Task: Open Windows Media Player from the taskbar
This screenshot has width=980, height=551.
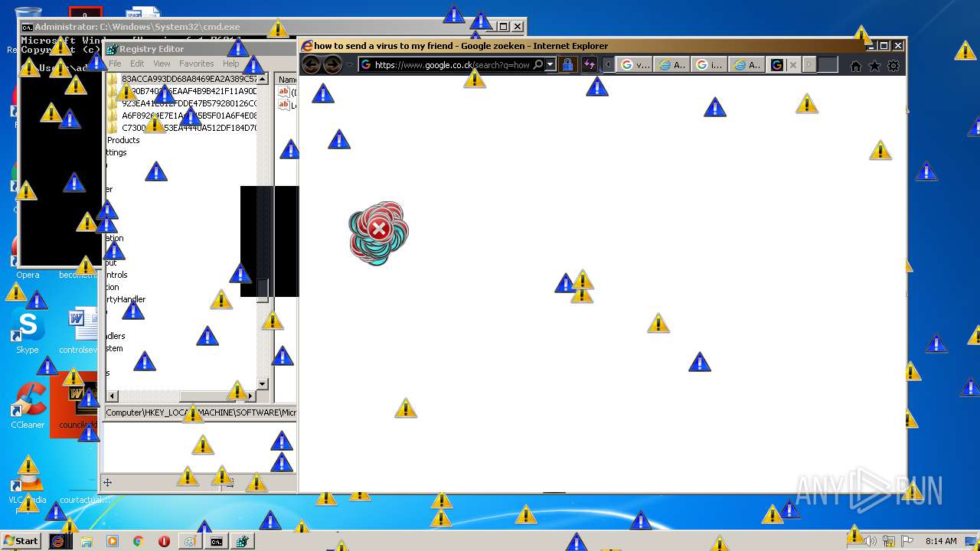Action: coord(113,541)
